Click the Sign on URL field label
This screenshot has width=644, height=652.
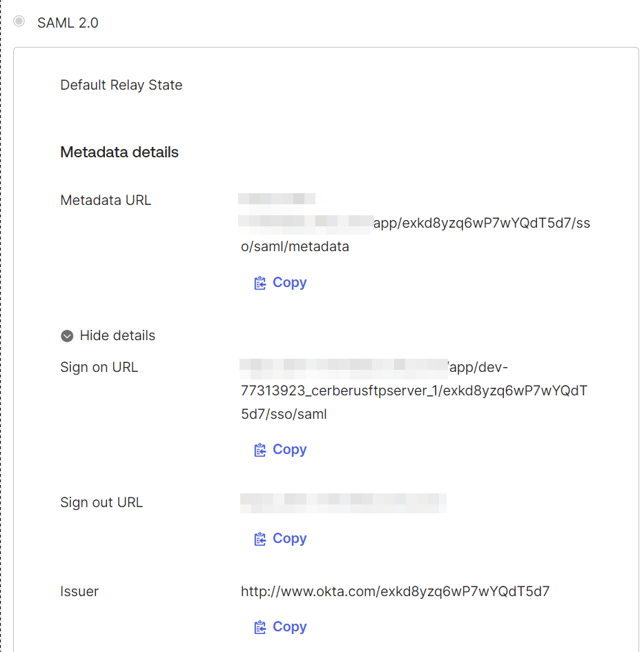[x=99, y=367]
